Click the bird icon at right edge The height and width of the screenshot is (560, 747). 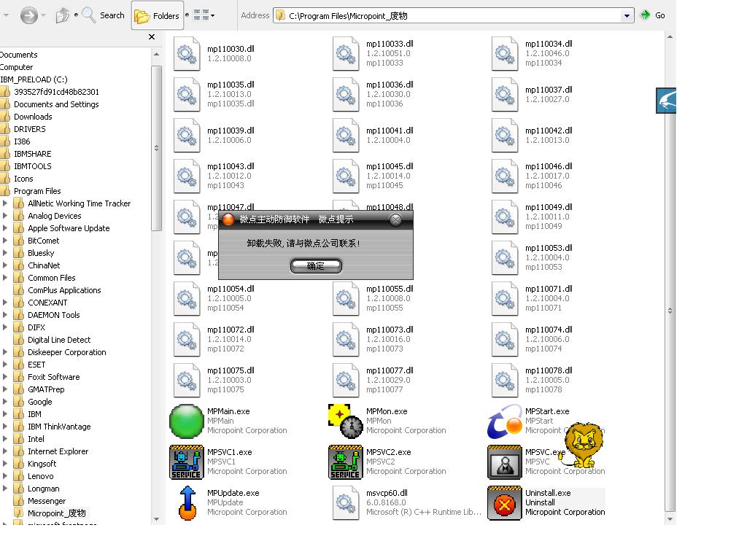[666, 101]
